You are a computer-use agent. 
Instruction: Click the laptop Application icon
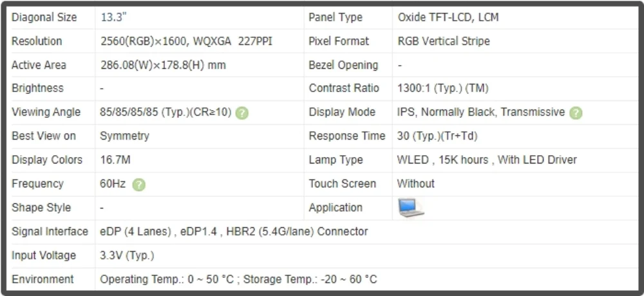(x=411, y=208)
